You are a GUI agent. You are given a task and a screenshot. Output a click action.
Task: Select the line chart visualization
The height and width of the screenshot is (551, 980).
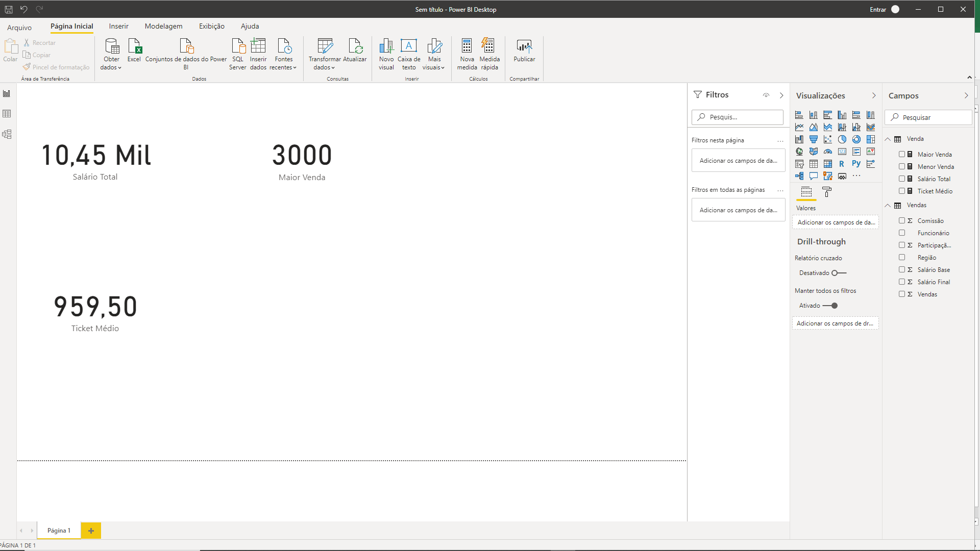click(x=799, y=127)
